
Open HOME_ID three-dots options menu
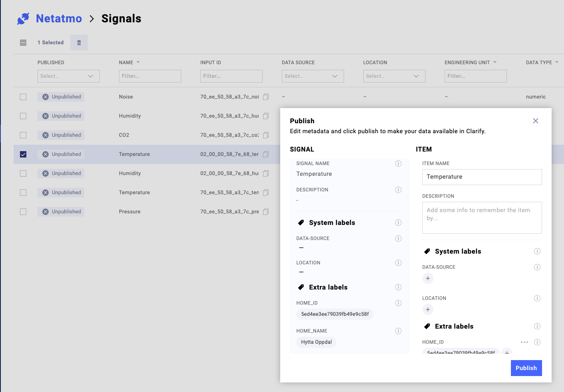pyautogui.click(x=524, y=342)
